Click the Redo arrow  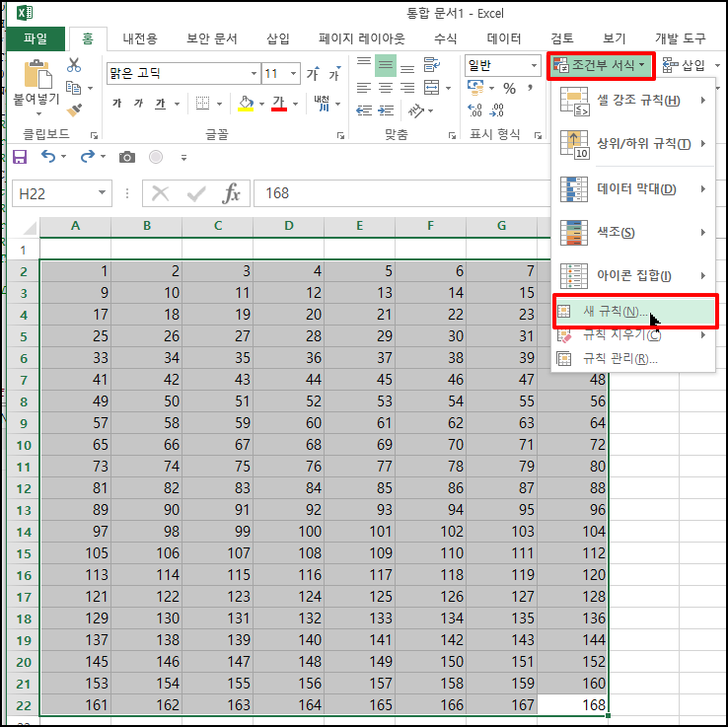pos(87,157)
